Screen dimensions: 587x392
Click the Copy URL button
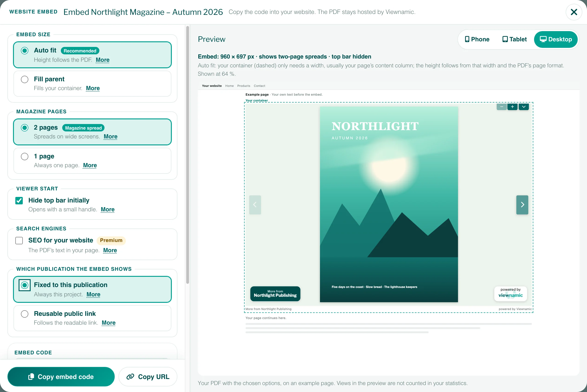click(148, 376)
